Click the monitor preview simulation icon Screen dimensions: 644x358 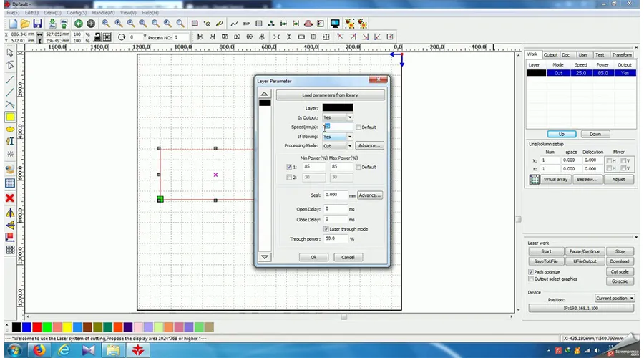(x=335, y=24)
